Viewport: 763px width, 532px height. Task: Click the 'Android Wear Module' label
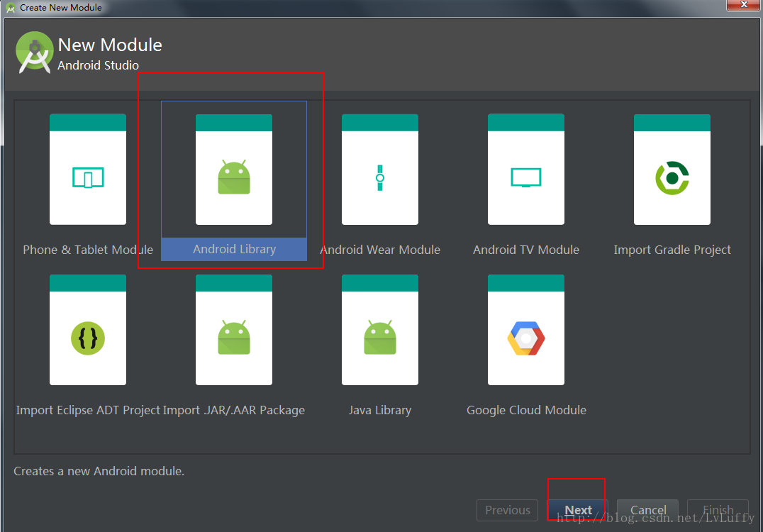380,250
